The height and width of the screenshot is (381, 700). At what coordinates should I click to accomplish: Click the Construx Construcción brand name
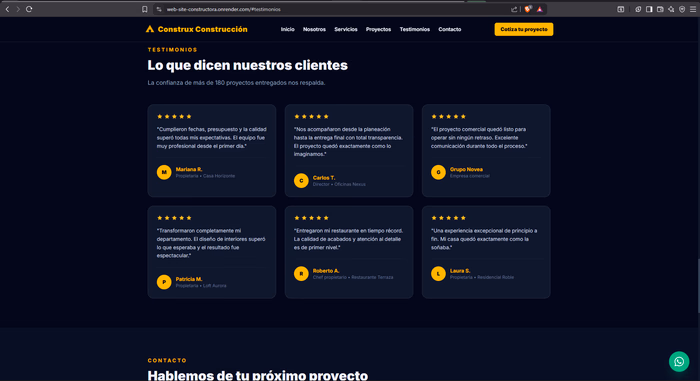click(203, 29)
